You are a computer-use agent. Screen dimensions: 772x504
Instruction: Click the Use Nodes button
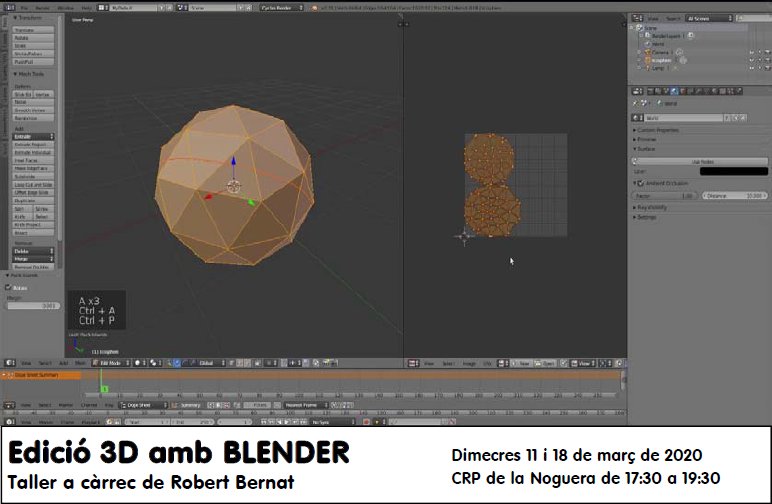(700, 161)
